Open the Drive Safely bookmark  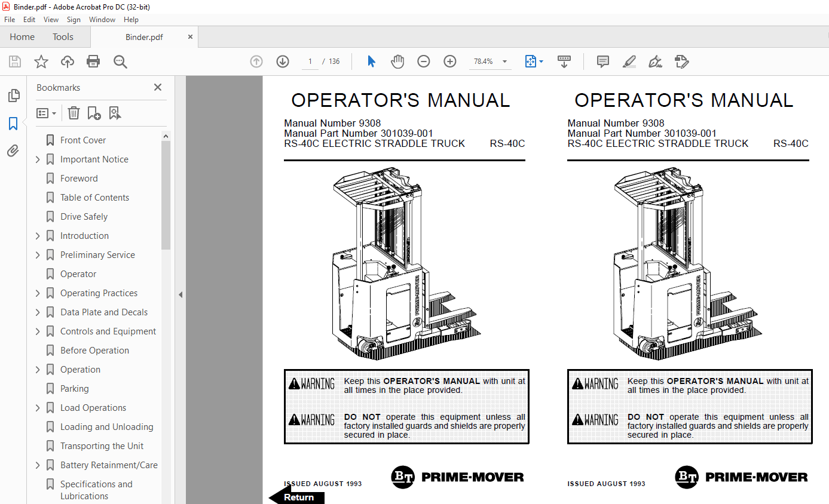click(x=84, y=217)
